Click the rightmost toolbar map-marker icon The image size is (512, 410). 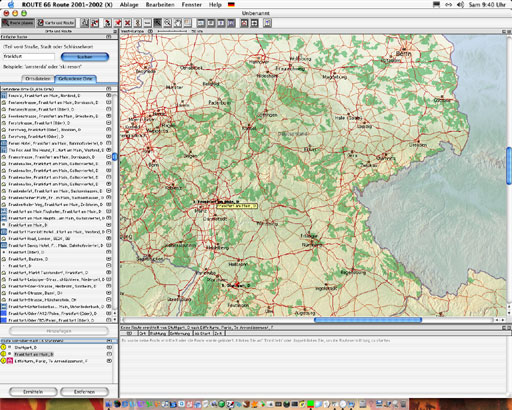click(x=268, y=23)
